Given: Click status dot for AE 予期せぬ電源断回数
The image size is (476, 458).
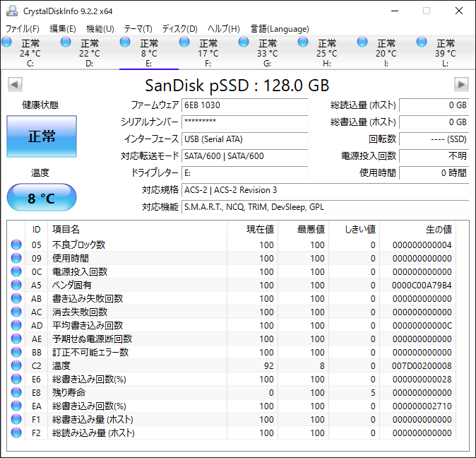Looking at the screenshot, I should click(x=16, y=339).
